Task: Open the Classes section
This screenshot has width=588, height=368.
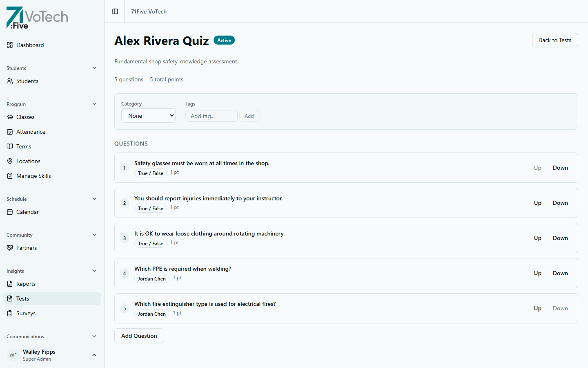Action: [x=25, y=117]
